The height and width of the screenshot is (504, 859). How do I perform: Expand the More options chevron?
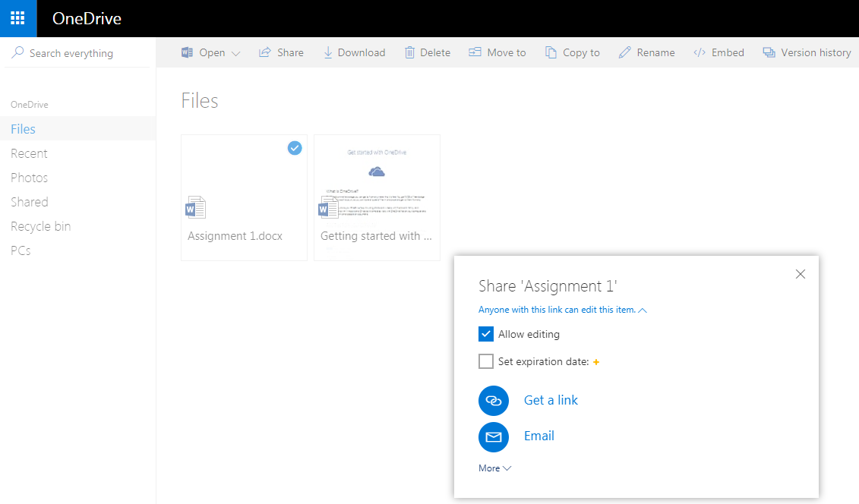(507, 468)
